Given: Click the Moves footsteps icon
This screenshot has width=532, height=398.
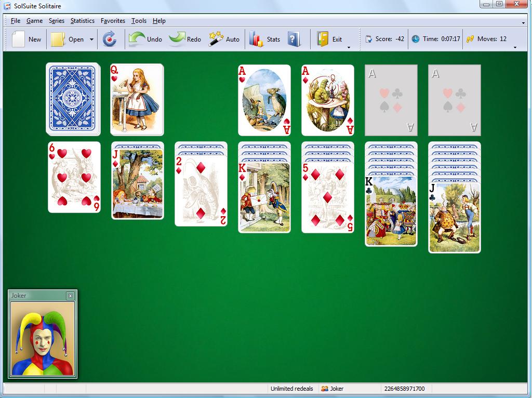Looking at the screenshot, I should point(470,39).
